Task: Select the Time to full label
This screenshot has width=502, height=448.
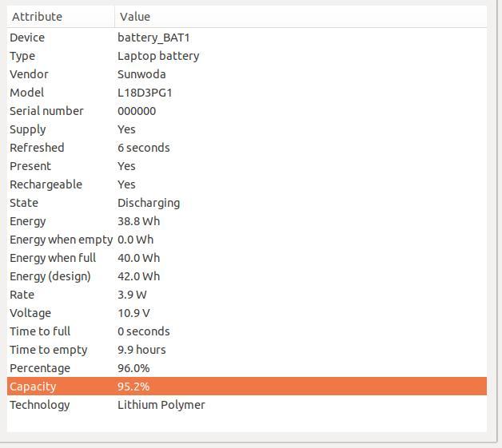Action: pyautogui.click(x=40, y=331)
